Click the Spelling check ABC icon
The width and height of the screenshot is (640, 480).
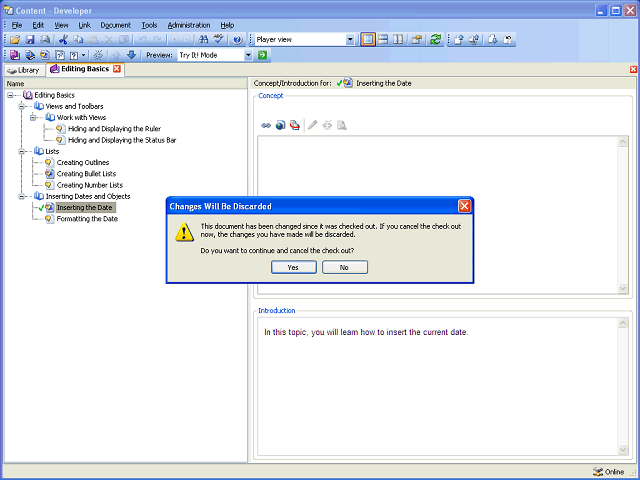pyautogui.click(x=219, y=40)
